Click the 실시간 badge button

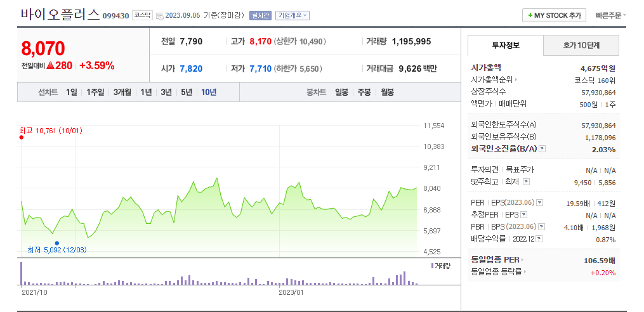[260, 16]
